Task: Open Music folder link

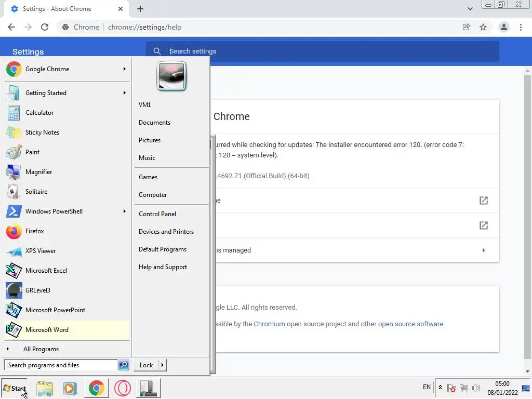Action: click(x=147, y=158)
